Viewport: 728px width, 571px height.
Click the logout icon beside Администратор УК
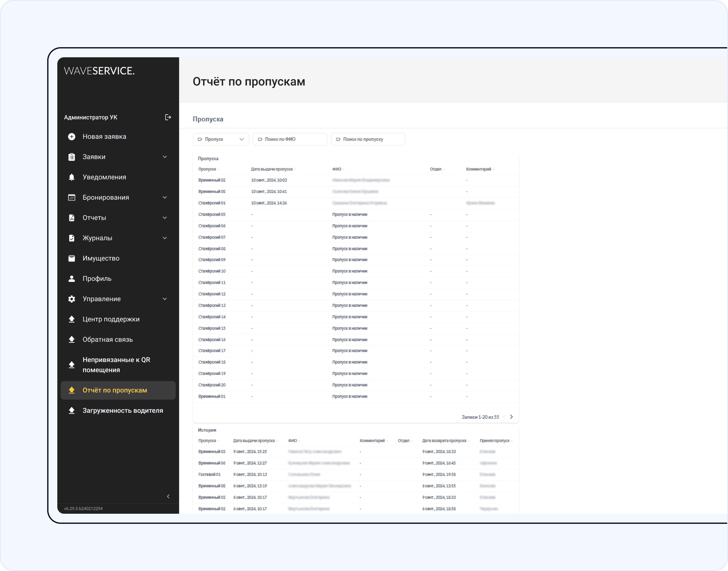click(x=168, y=117)
